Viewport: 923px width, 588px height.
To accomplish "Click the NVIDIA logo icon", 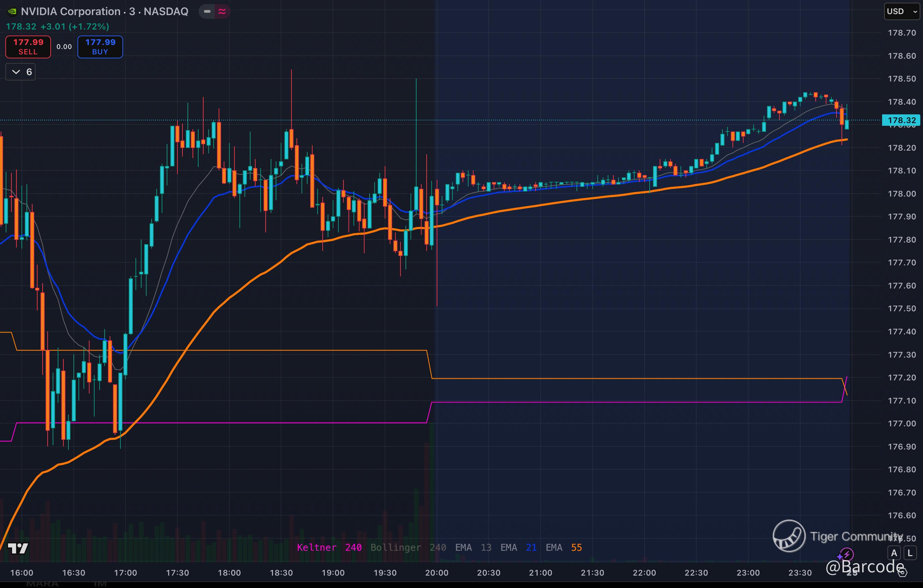I will tap(12, 11).
